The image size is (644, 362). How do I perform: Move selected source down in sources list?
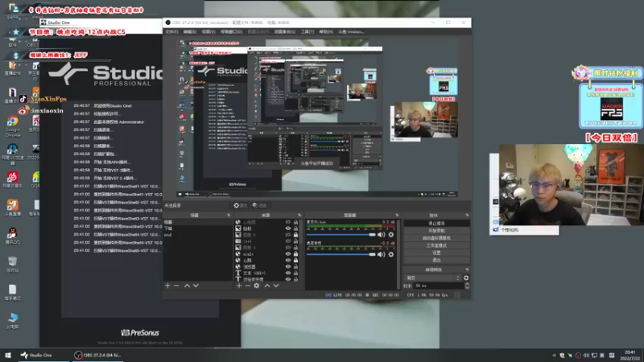tap(276, 286)
